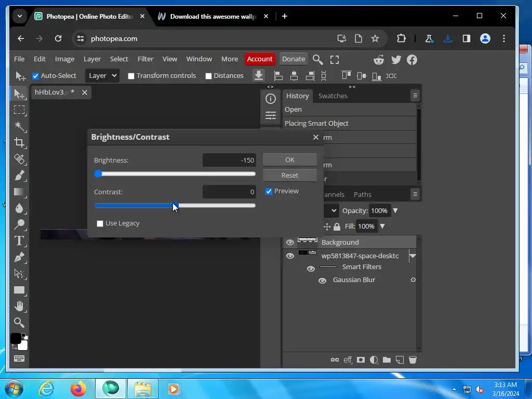Toggle Gaussian Blur filter visibility eye
Image resolution: width=532 pixels, height=399 pixels.
coord(322,281)
